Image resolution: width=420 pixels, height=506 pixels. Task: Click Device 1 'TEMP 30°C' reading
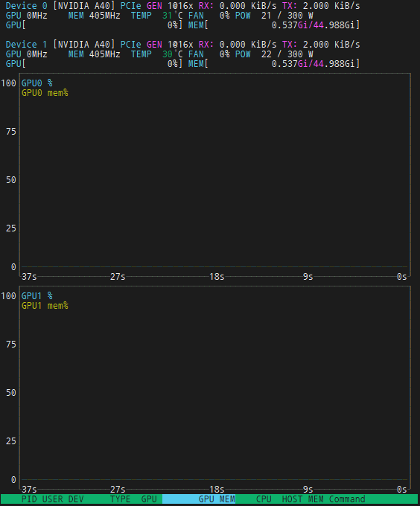(x=157, y=54)
